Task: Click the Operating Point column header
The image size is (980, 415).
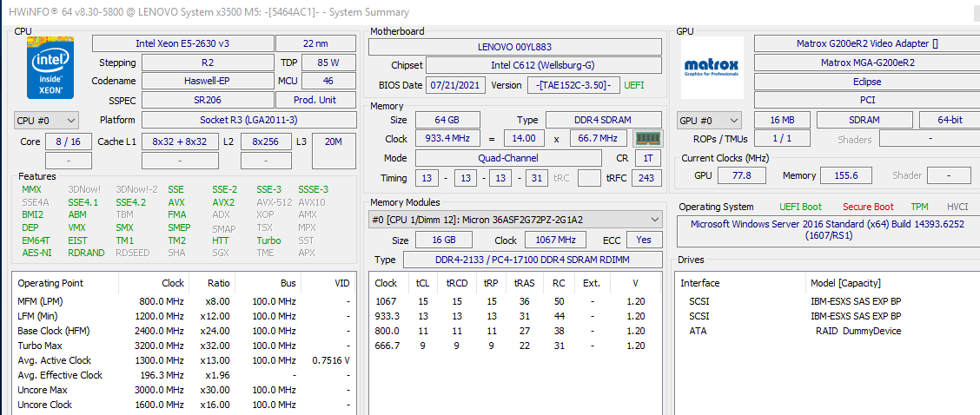Action: 50,283
